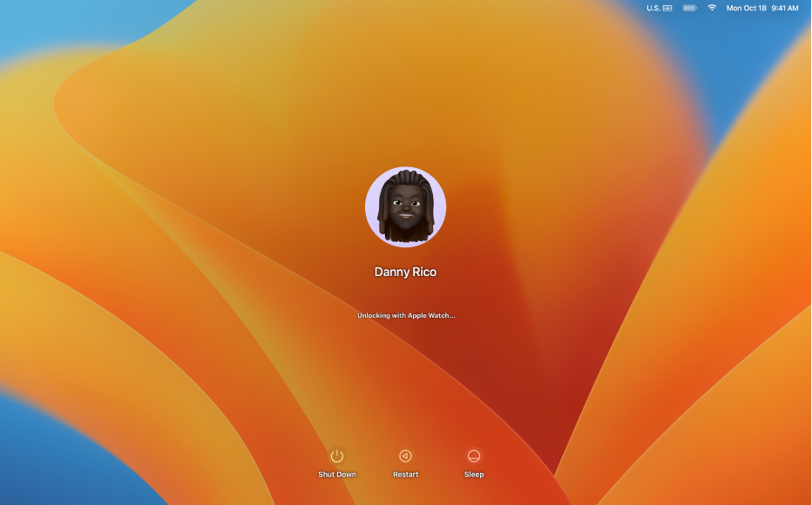
Task: Select the Sleep option
Action: coord(473,463)
